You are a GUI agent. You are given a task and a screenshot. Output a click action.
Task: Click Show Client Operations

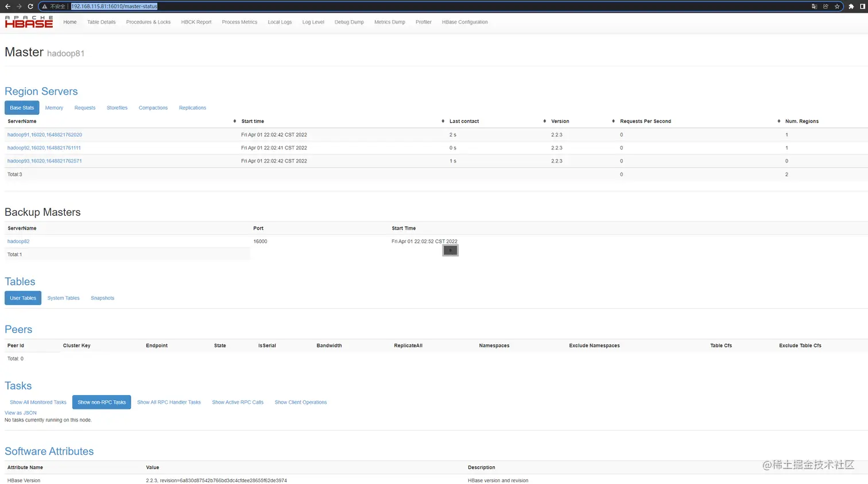tap(301, 402)
